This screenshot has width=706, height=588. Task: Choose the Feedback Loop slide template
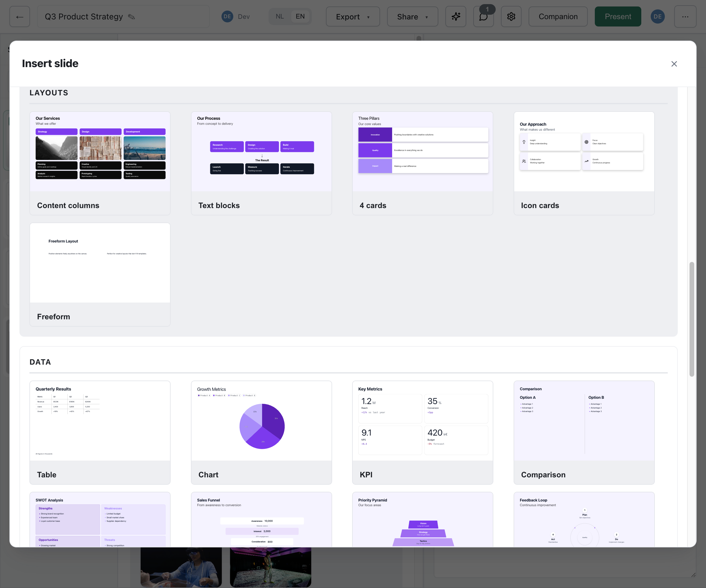[584, 519]
